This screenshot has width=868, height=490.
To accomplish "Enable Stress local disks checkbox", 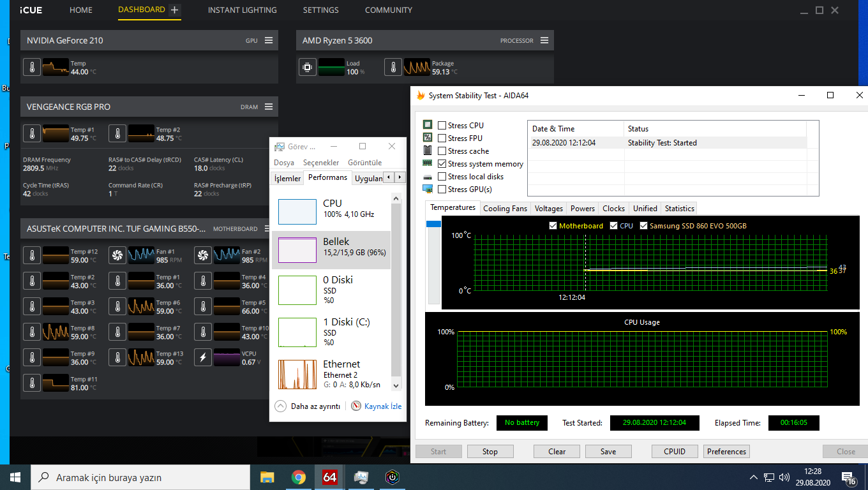I will pyautogui.click(x=442, y=177).
